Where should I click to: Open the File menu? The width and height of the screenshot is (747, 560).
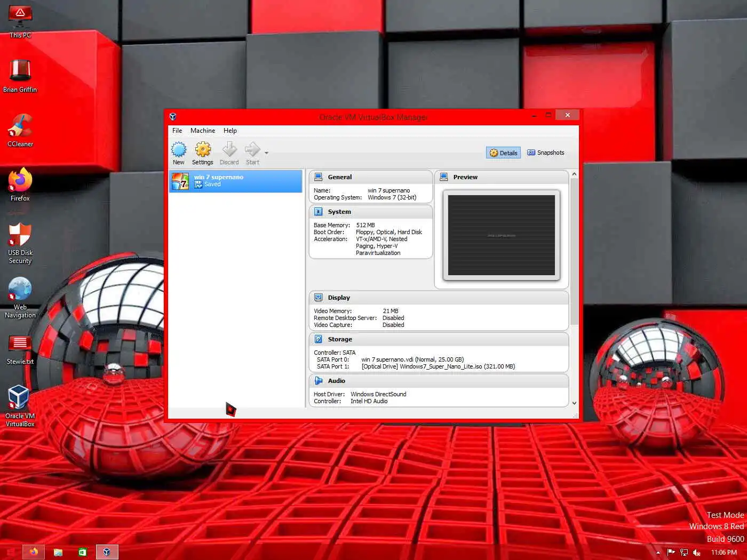[x=177, y=131]
